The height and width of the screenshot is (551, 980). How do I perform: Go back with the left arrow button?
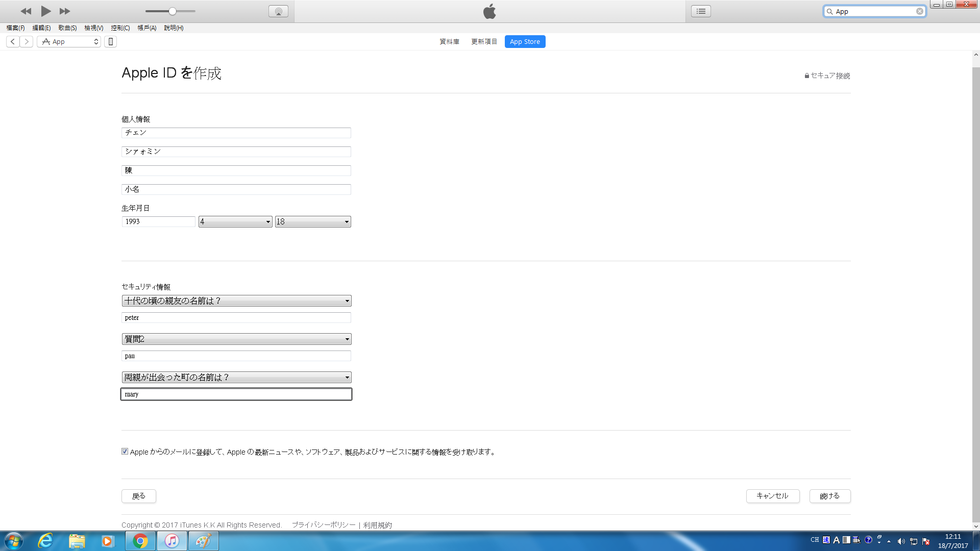click(13, 42)
